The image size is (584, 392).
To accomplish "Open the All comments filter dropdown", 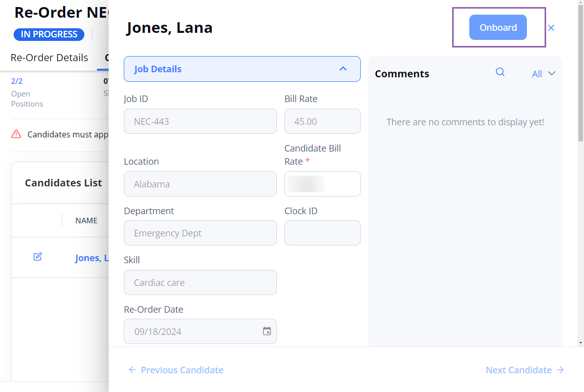I will pyautogui.click(x=544, y=74).
